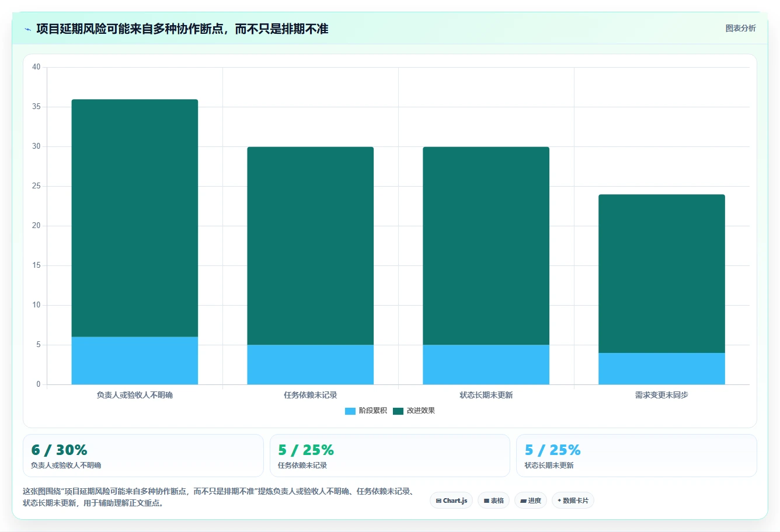Click the dark green 改进效果 legend swatch

click(x=398, y=411)
